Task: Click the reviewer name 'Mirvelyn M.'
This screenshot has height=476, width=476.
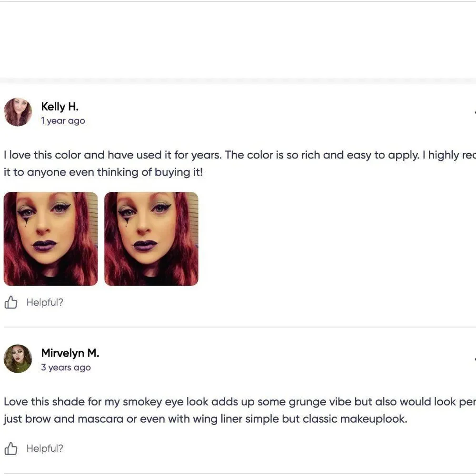Action: (x=70, y=353)
